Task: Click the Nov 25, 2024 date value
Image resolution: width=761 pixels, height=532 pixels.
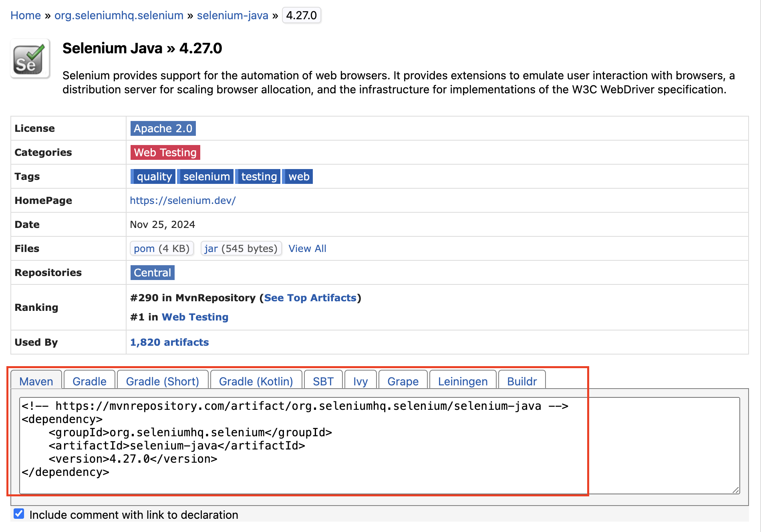Action: pos(162,224)
